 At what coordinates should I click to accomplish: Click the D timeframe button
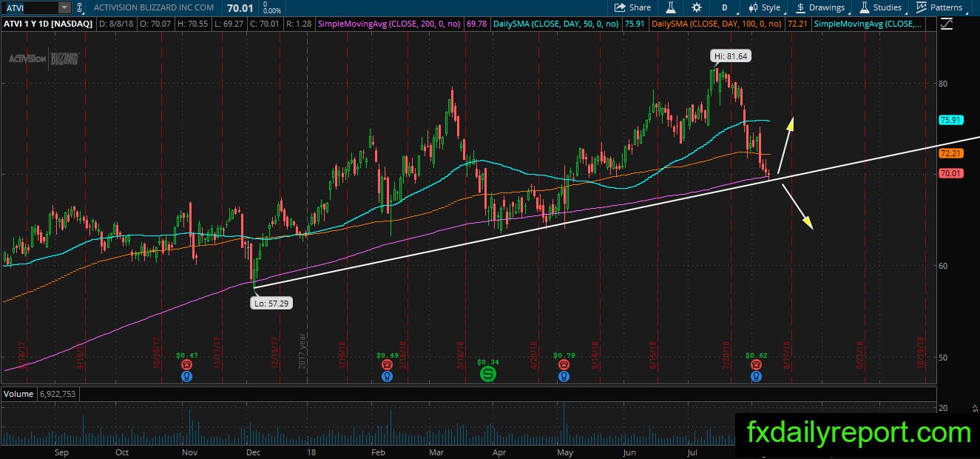(x=724, y=7)
